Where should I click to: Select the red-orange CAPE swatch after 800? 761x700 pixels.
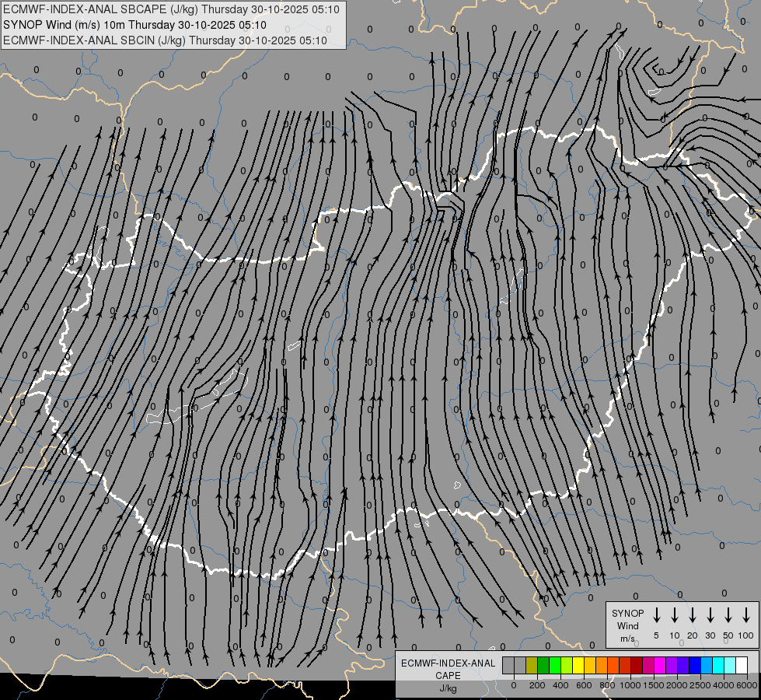pos(613,665)
